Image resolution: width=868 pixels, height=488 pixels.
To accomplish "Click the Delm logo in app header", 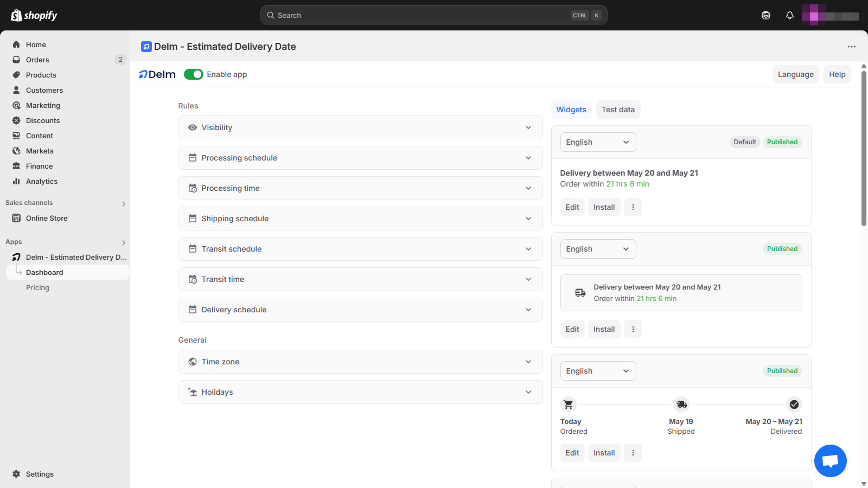I will [x=157, y=74].
